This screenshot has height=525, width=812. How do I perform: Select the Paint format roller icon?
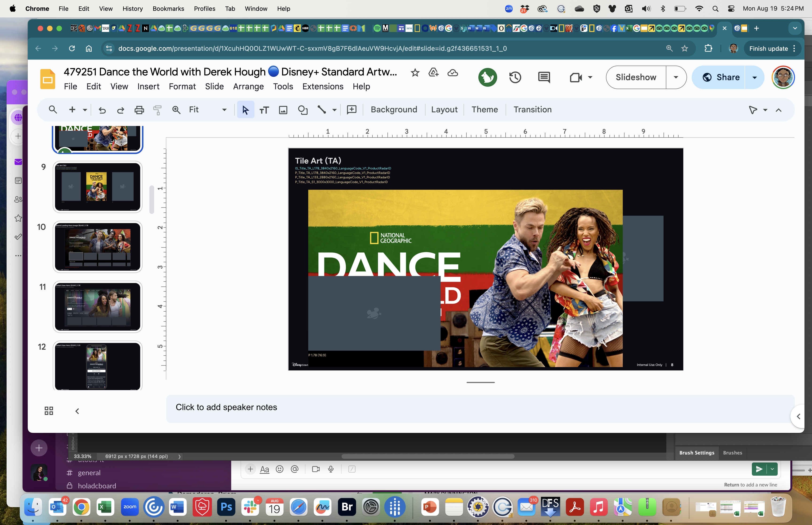[x=157, y=110]
